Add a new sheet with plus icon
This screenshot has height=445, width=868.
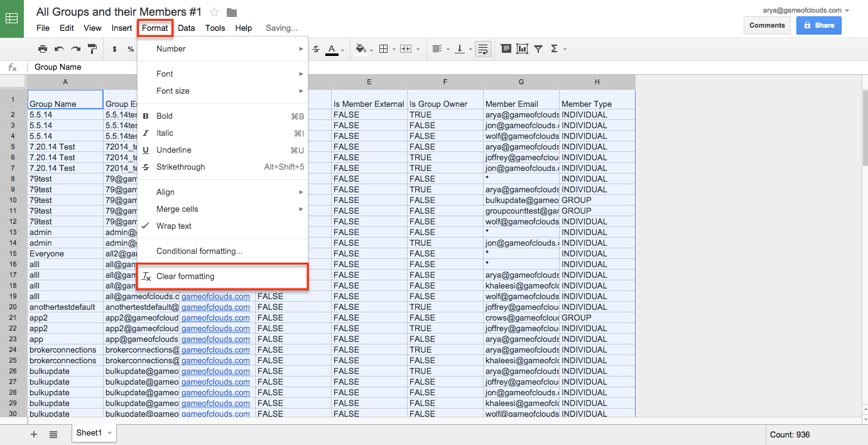[34, 434]
